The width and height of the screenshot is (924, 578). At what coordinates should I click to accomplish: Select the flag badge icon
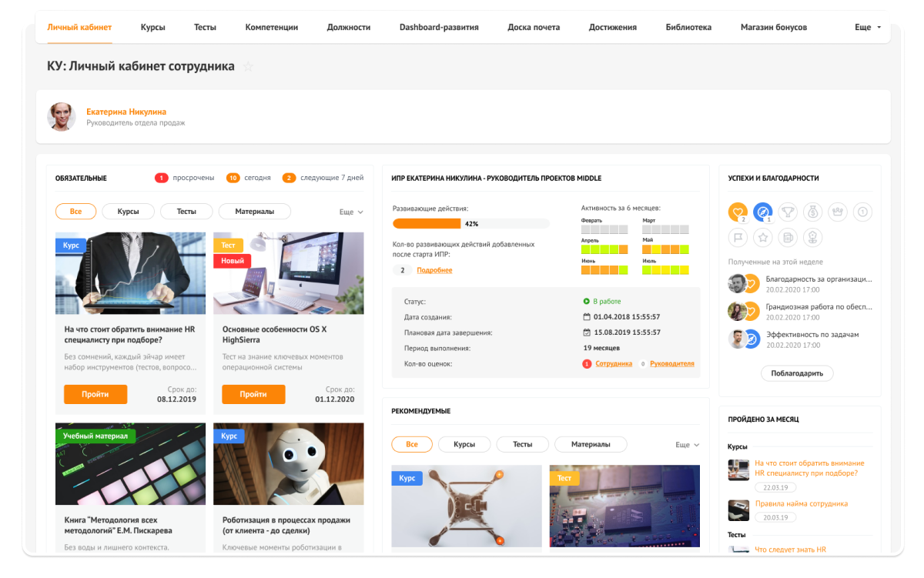tap(738, 237)
